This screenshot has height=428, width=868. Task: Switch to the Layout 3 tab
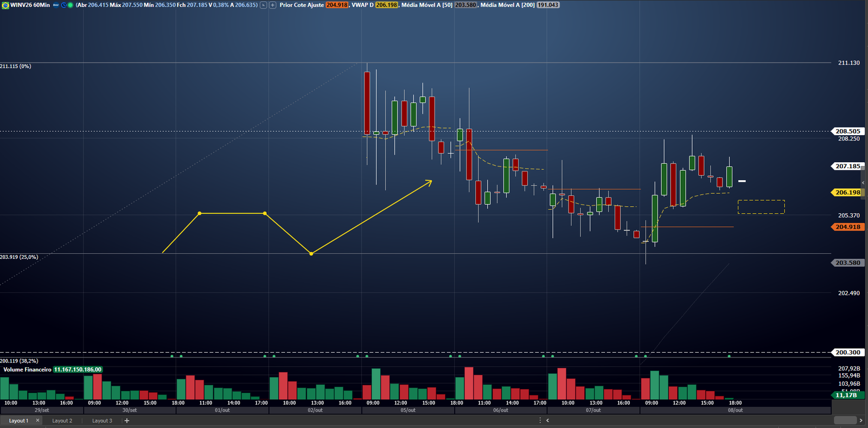[x=102, y=420]
